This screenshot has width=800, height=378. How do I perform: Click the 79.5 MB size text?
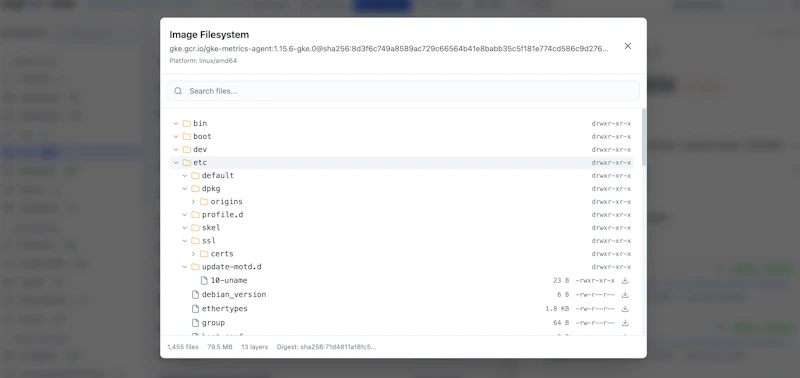click(x=220, y=347)
